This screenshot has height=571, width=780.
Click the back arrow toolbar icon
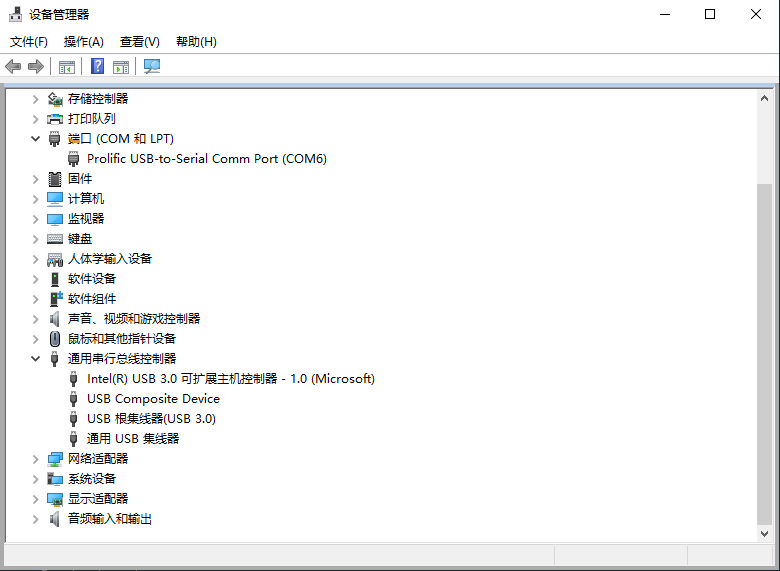13,67
